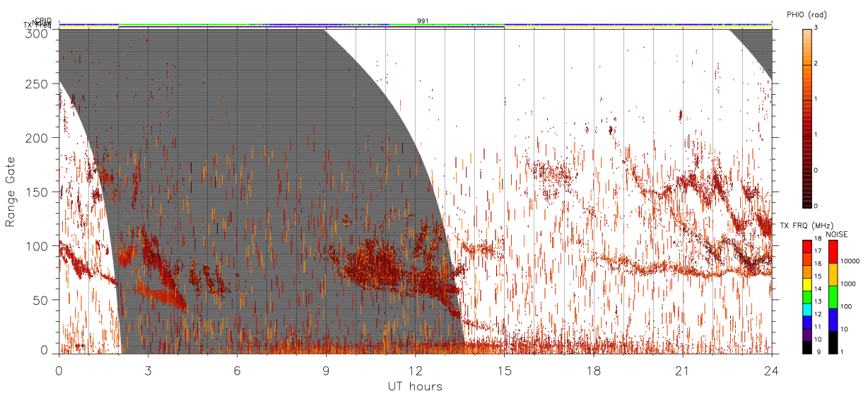
Task: Click the 'NOISE' legend title
Action: [838, 234]
